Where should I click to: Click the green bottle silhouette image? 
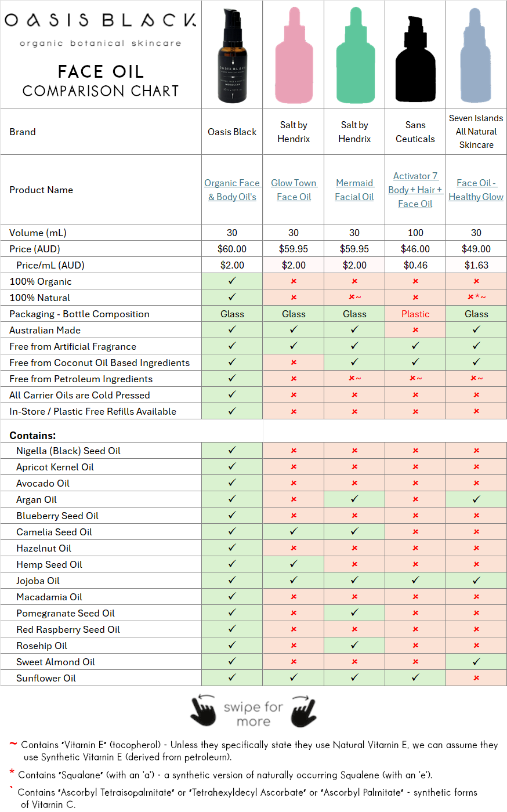(x=355, y=56)
